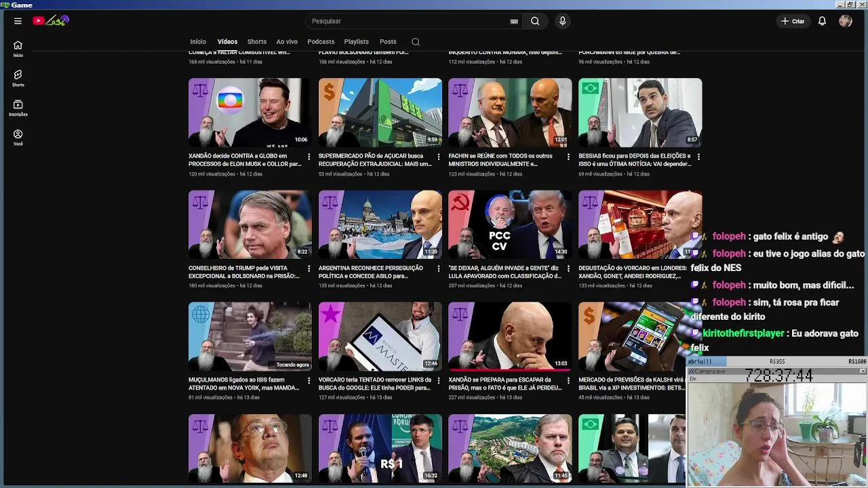Play Pão de Açúcar supermarket thumbnail

pyautogui.click(x=380, y=113)
